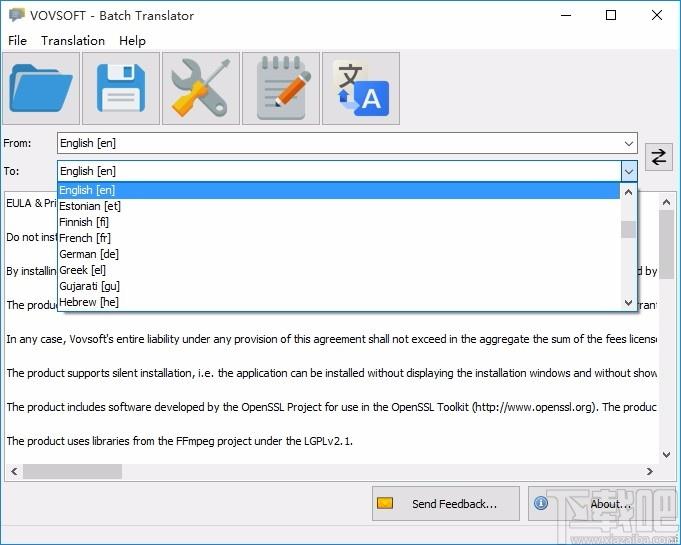Image resolution: width=681 pixels, height=545 pixels.
Task: Click the line about silent installation
Action: (331, 373)
